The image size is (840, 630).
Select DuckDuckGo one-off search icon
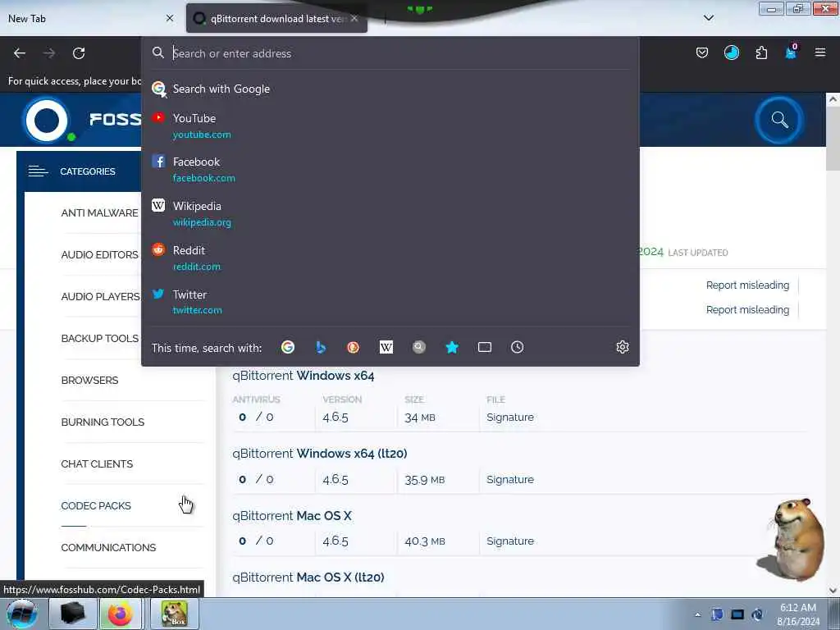pyautogui.click(x=353, y=347)
